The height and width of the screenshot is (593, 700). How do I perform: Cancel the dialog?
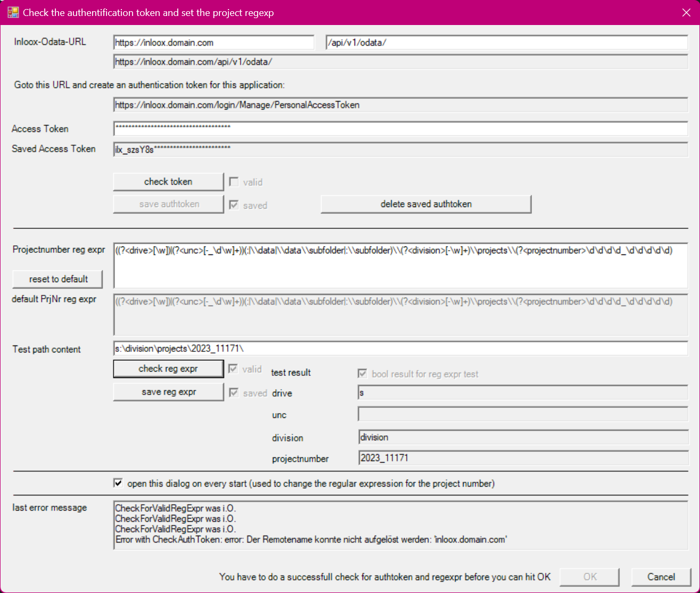coord(661,577)
